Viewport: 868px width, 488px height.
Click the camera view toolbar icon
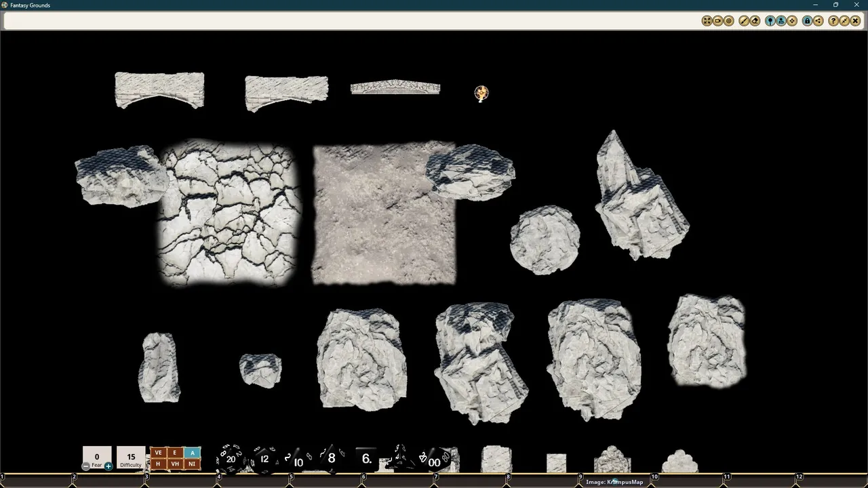pyautogui.click(x=717, y=21)
